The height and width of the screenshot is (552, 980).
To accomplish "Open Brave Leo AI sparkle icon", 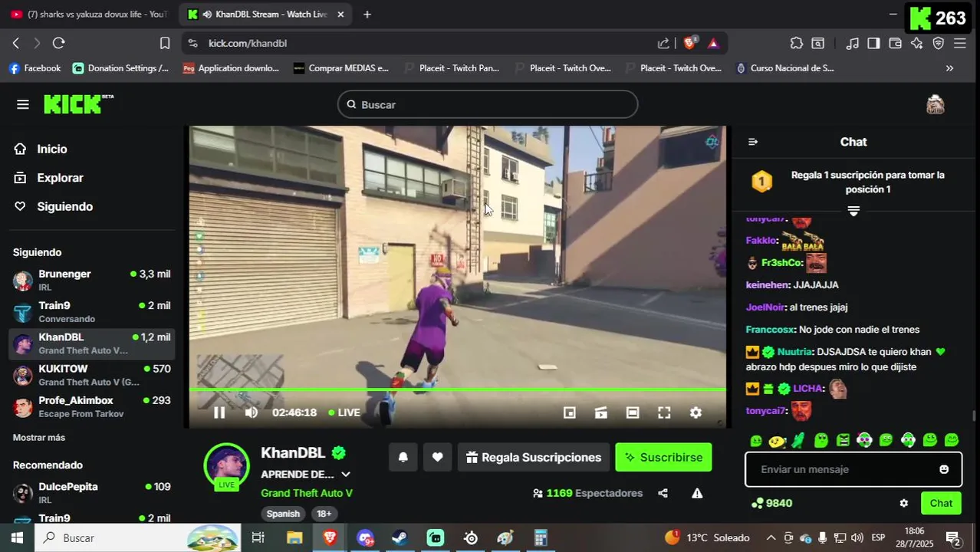I will point(916,43).
